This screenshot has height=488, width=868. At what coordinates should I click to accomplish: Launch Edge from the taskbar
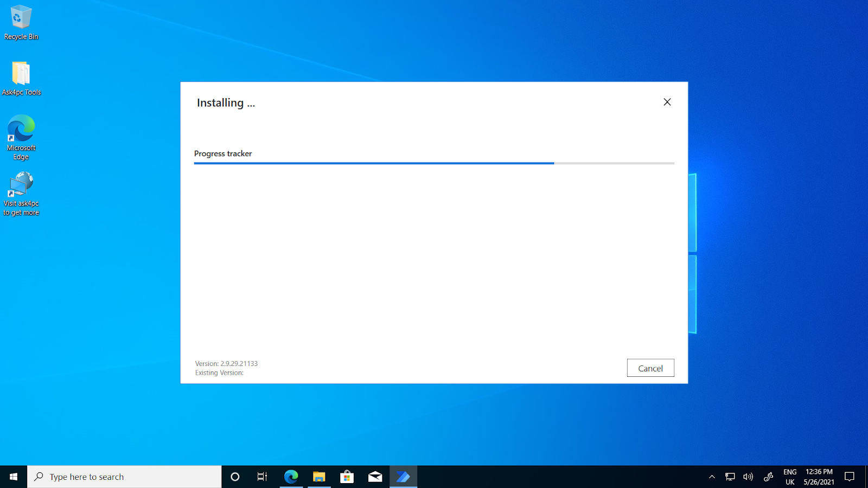(291, 477)
